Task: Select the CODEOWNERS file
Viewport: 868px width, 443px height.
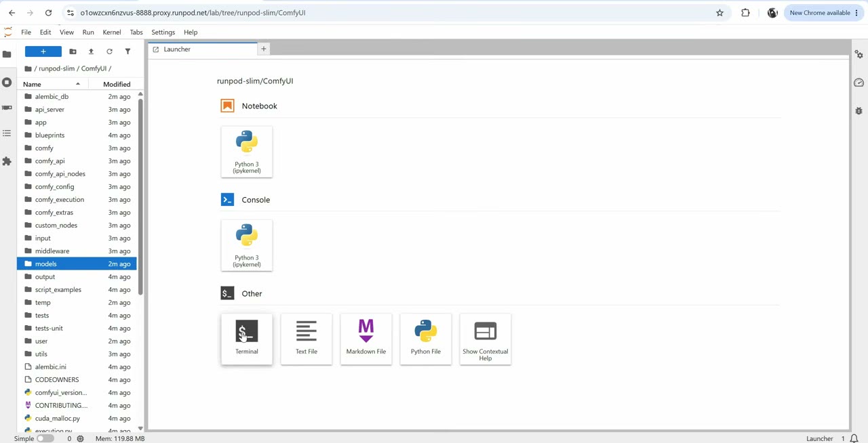Action: [x=77, y=379]
